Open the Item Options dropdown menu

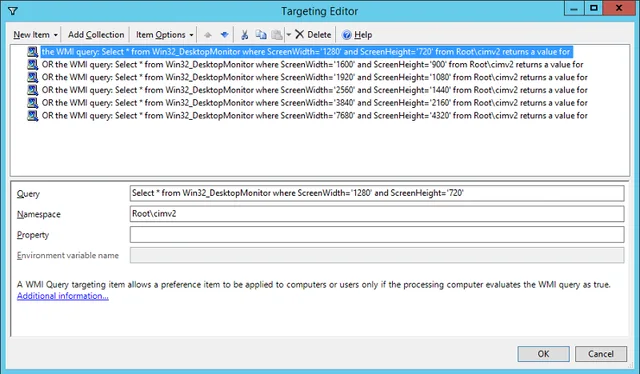[x=164, y=35]
